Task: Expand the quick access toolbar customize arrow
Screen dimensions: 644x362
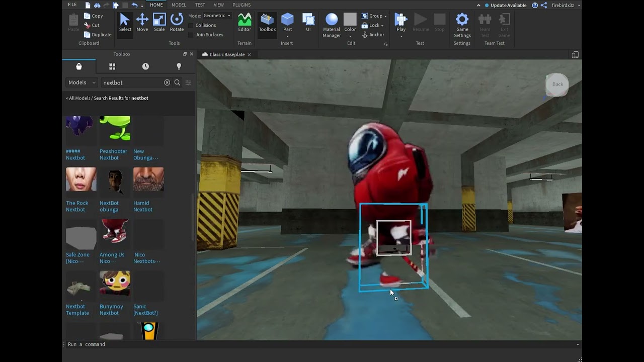Action: [x=142, y=6]
